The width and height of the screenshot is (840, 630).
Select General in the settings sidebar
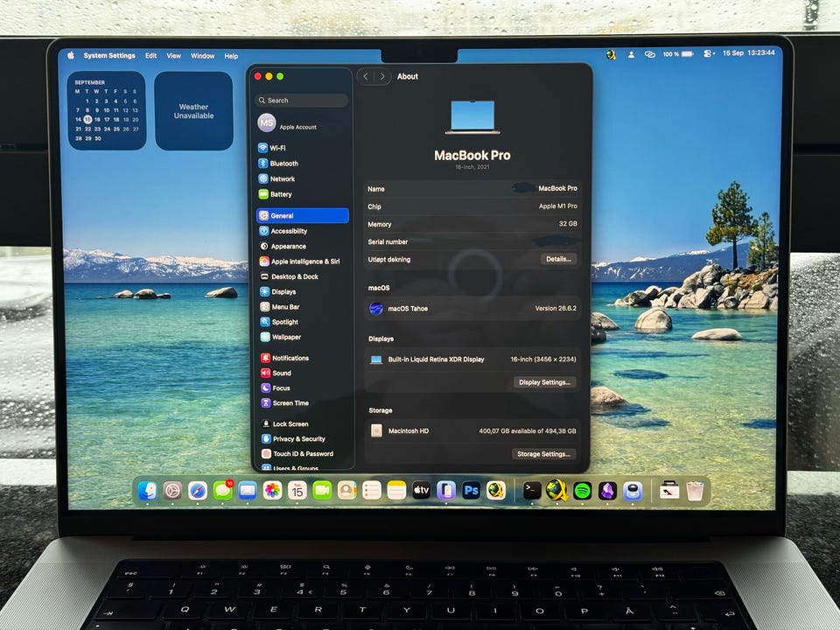click(302, 215)
